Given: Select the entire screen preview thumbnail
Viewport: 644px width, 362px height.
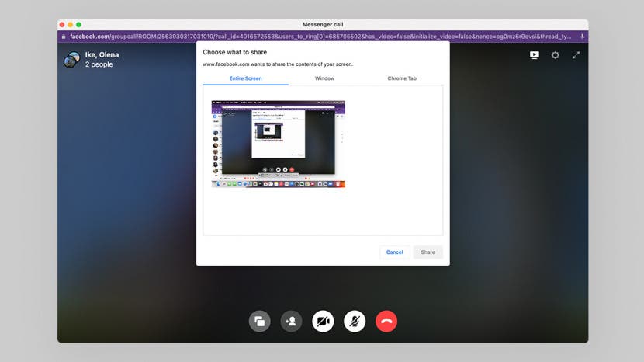Looking at the screenshot, I should (x=278, y=144).
